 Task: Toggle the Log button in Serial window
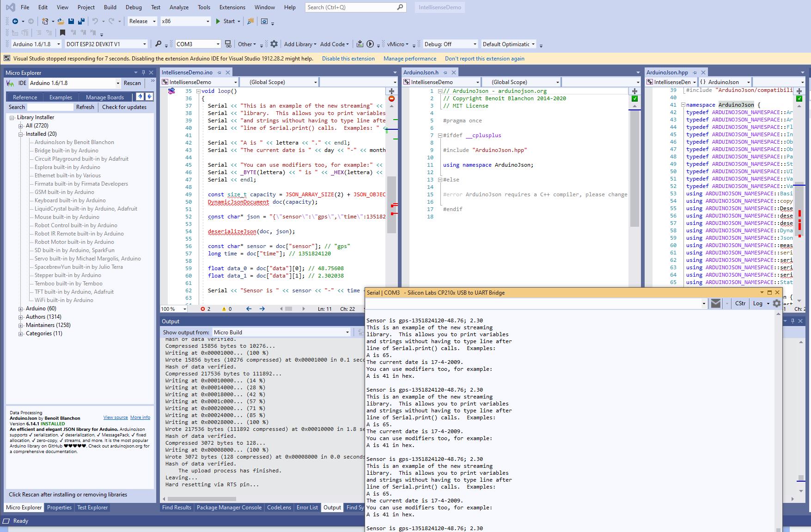(758, 303)
